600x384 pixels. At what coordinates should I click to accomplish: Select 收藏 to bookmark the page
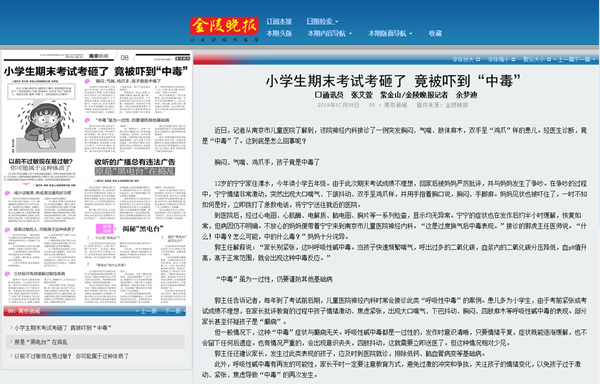pos(435,33)
